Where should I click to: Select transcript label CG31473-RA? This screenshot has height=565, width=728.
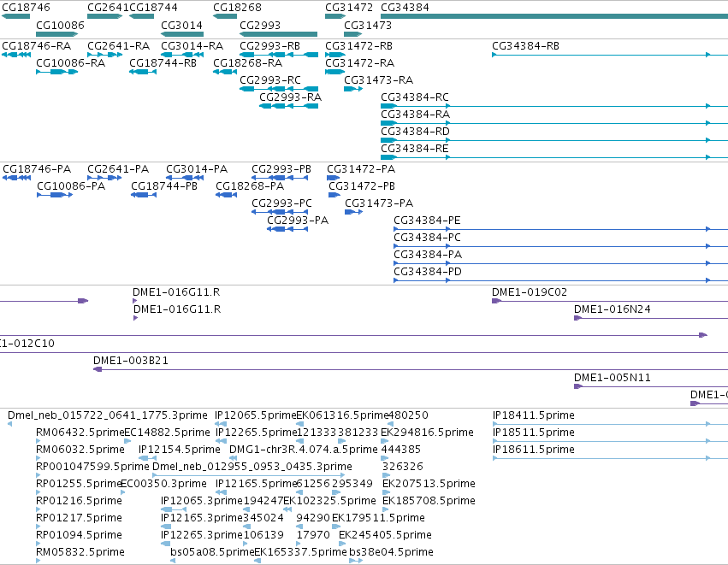click(x=378, y=80)
